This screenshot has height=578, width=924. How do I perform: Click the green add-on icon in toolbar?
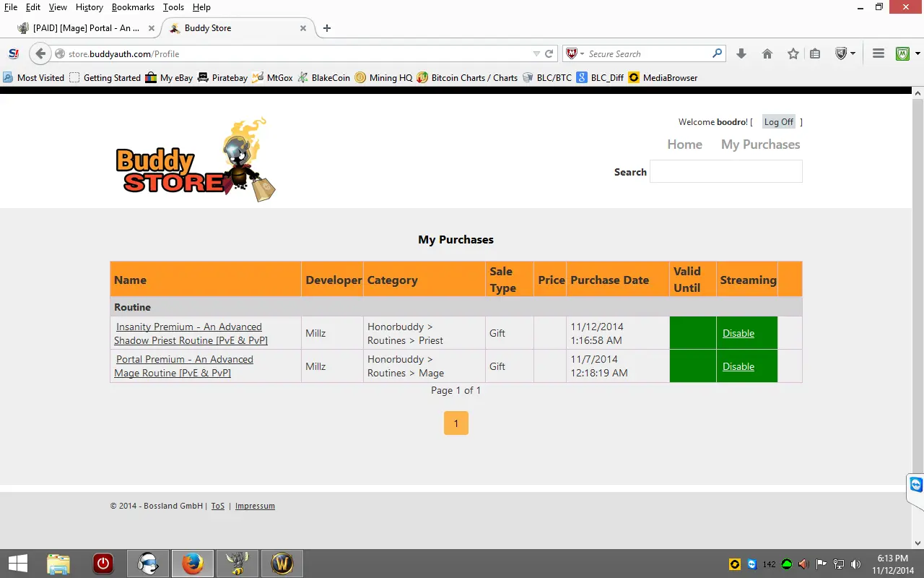click(902, 53)
